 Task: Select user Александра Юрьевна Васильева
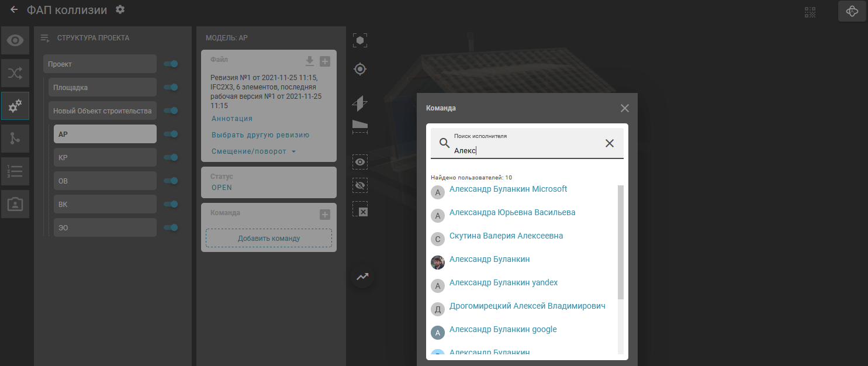(x=512, y=213)
